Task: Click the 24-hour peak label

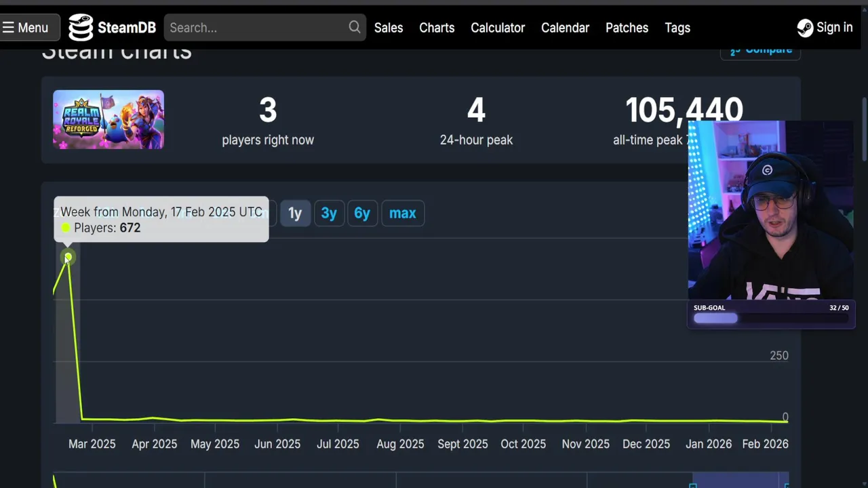Action: [476, 140]
